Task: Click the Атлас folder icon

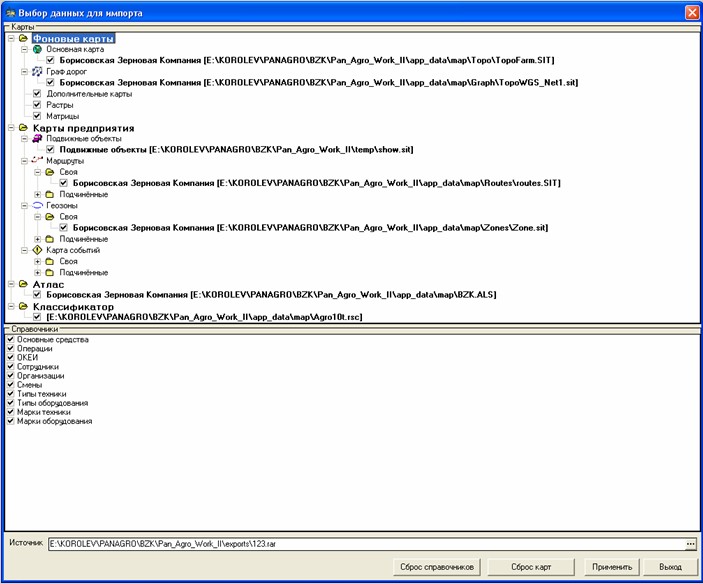Action: click(x=24, y=284)
